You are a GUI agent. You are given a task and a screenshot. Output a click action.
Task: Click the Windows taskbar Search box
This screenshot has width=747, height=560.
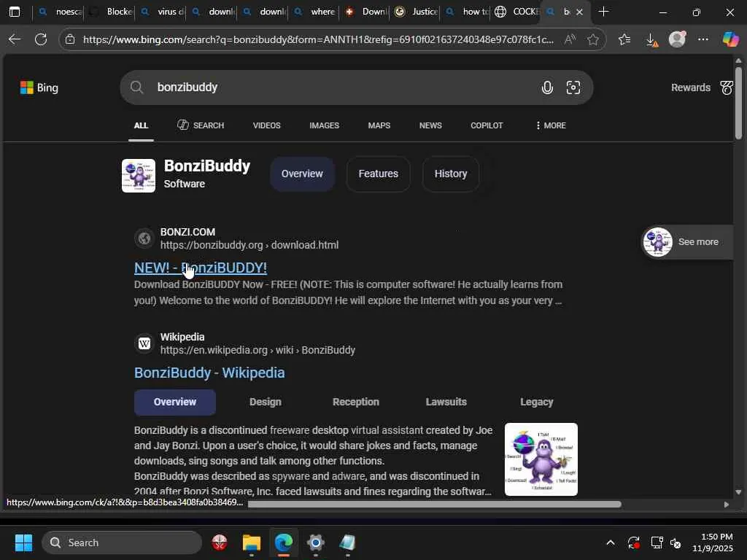click(x=122, y=542)
